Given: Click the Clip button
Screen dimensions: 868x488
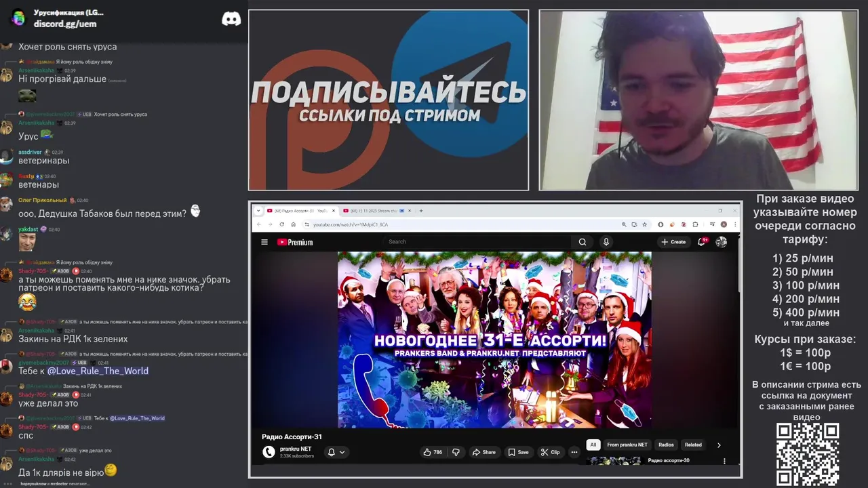Looking at the screenshot, I should coord(551,452).
